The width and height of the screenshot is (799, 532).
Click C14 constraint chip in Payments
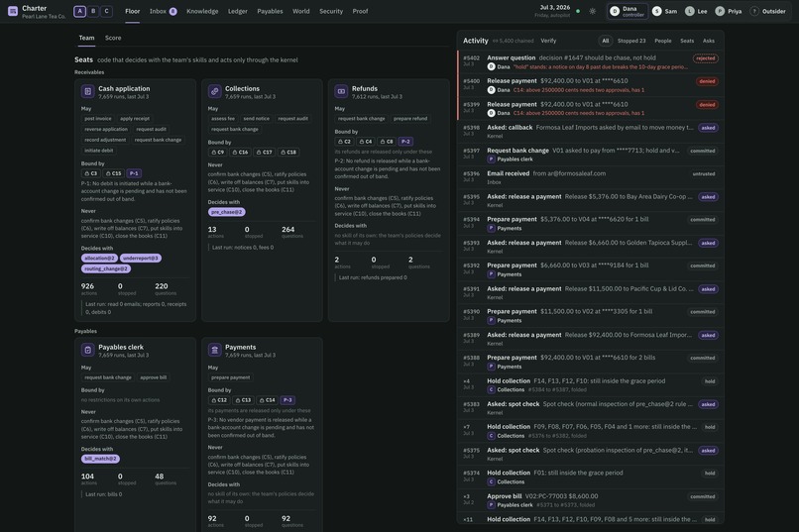coord(267,400)
